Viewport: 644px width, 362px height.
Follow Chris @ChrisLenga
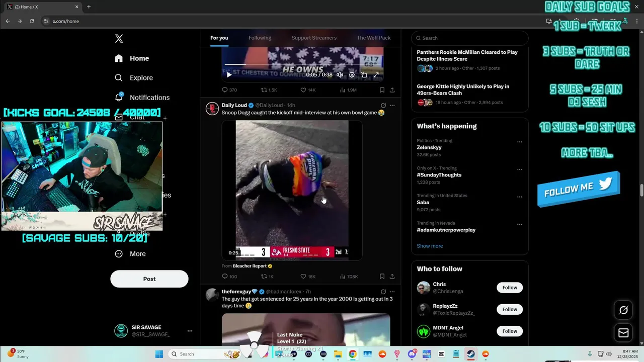pyautogui.click(x=510, y=288)
